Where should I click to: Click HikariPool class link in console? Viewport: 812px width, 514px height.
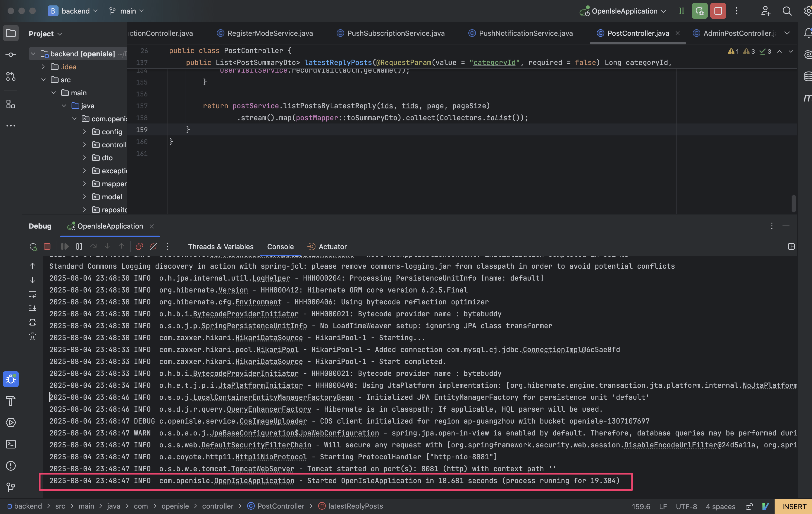(277, 350)
